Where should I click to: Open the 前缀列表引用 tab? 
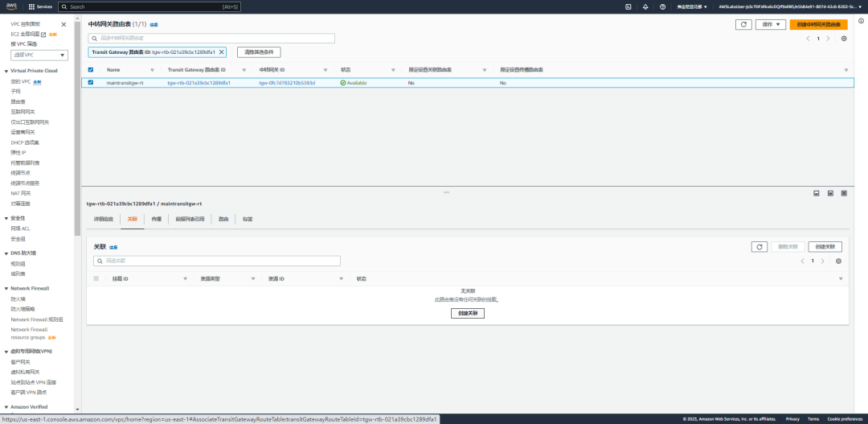point(190,220)
